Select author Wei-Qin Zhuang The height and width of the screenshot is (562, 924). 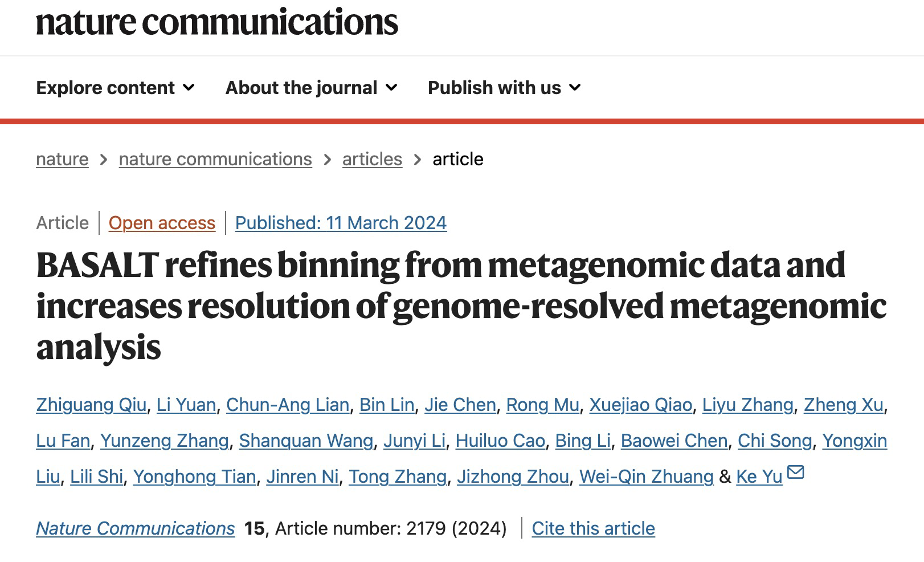pos(646,477)
